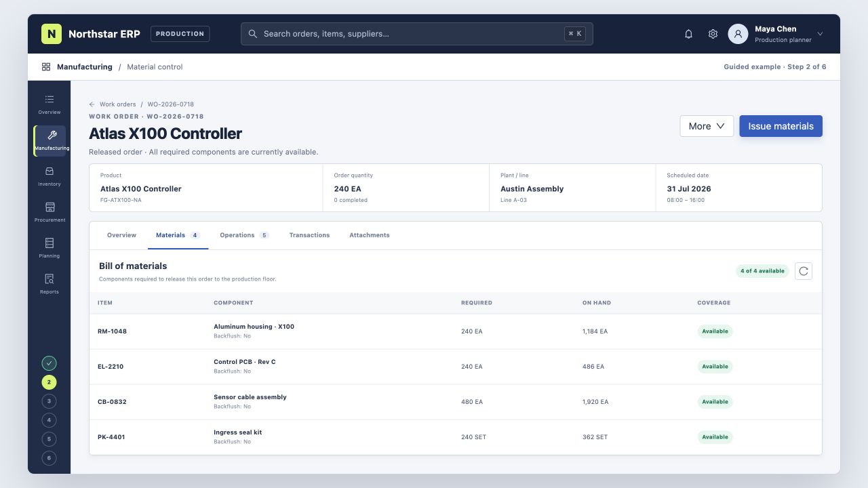
Task: Click the Northstar ERP logo icon
Action: coord(52,34)
